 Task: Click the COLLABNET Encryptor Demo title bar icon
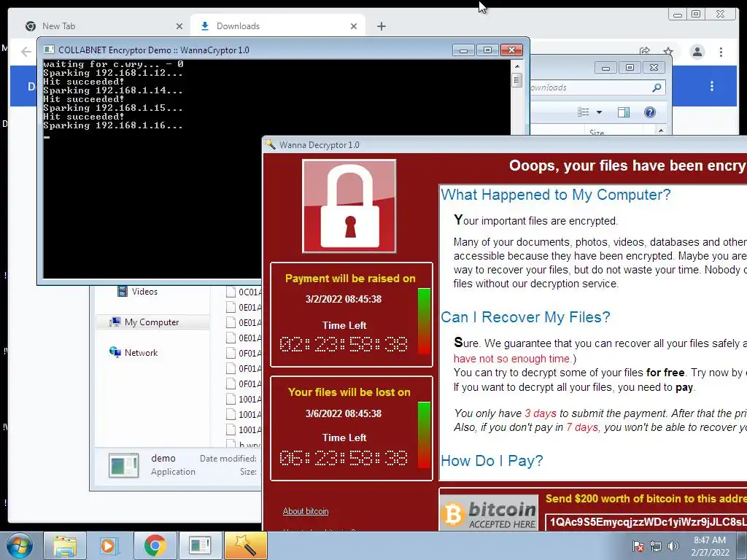(x=49, y=50)
